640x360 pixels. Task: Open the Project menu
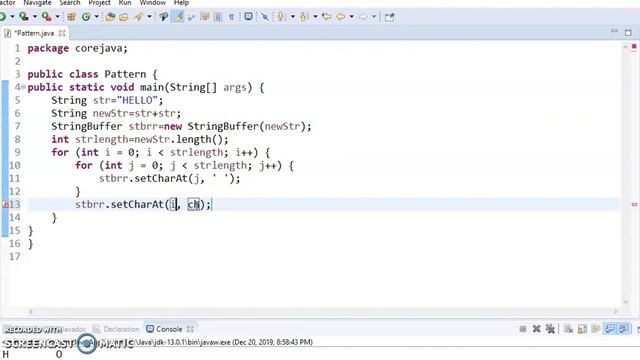click(x=99, y=3)
